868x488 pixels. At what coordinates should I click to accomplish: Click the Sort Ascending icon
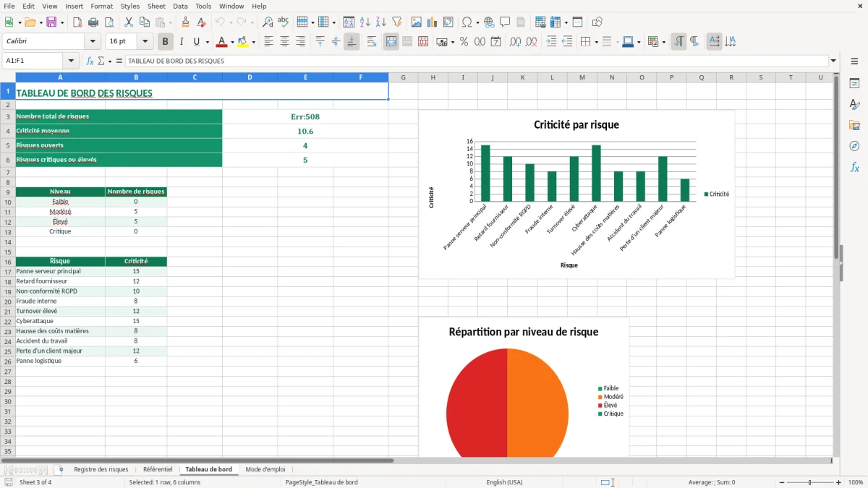(365, 22)
